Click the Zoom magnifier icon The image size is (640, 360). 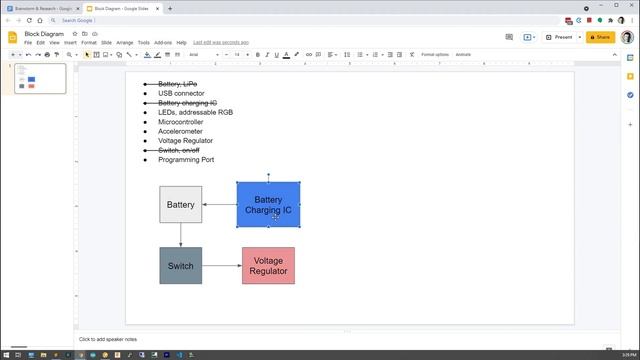[69, 55]
